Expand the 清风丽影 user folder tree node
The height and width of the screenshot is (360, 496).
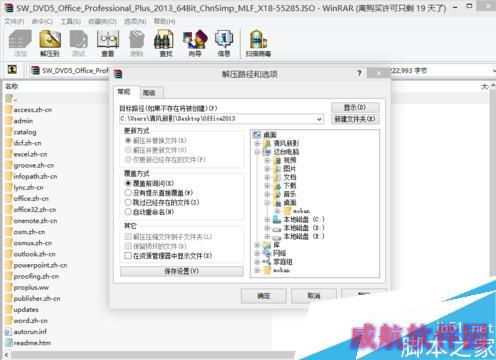(x=257, y=143)
